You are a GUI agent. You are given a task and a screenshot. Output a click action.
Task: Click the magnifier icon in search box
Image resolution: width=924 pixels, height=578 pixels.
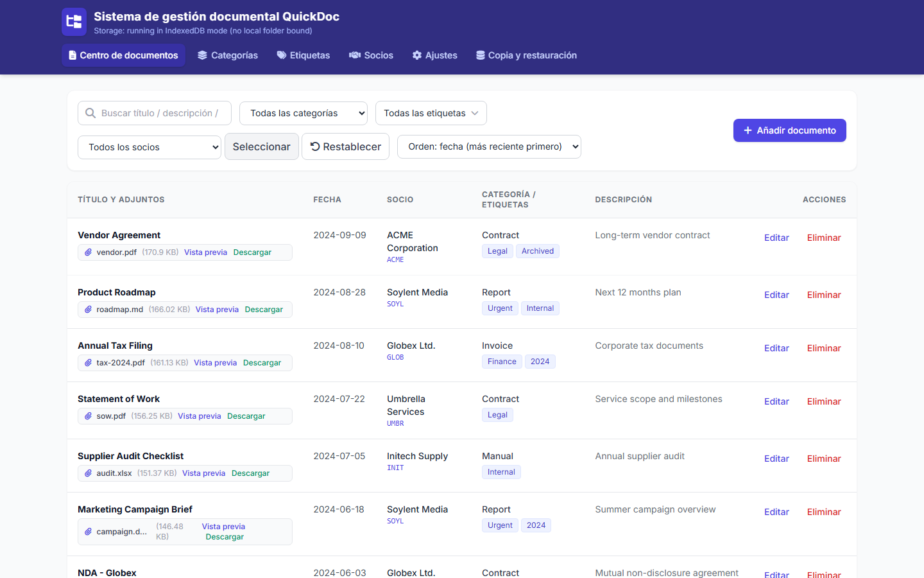tap(90, 113)
